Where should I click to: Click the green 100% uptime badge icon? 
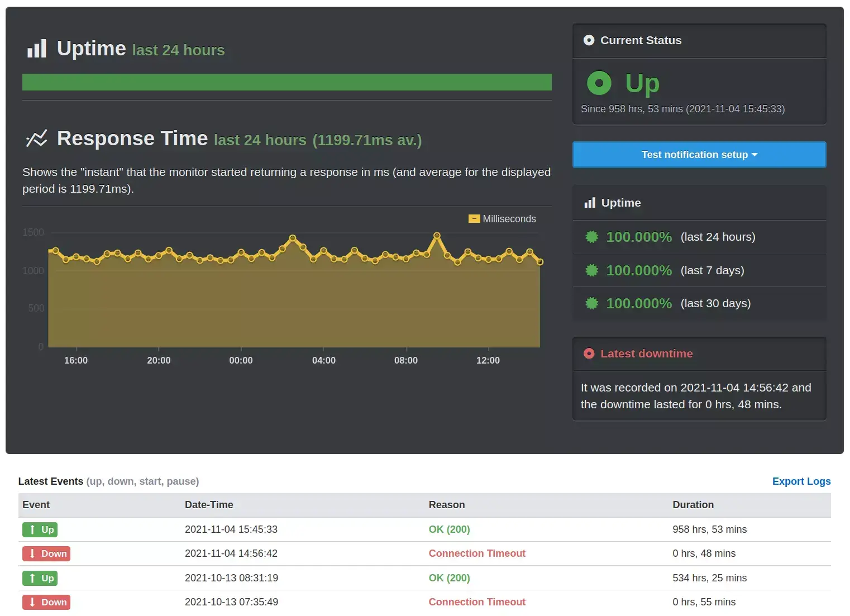[591, 237]
